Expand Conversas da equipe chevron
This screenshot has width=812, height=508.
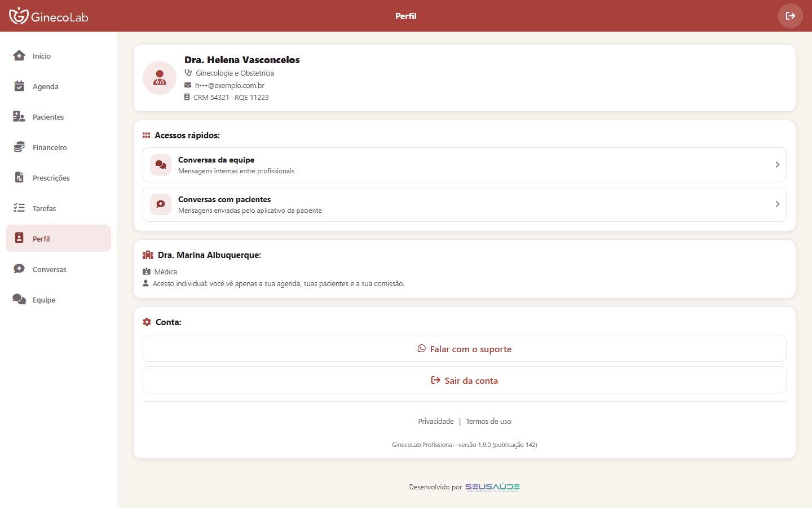[x=777, y=165]
